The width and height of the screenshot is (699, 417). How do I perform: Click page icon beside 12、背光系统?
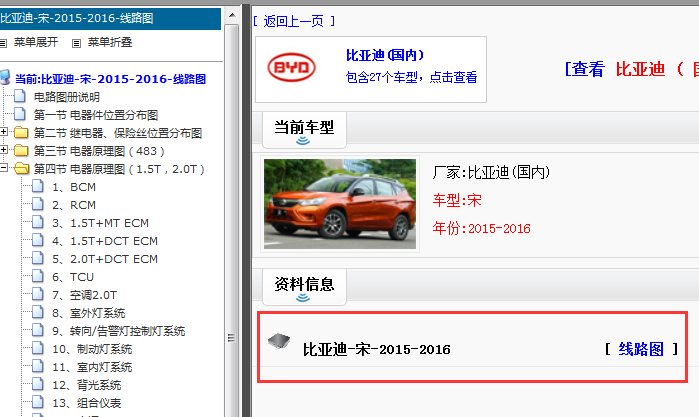pyautogui.click(x=38, y=384)
